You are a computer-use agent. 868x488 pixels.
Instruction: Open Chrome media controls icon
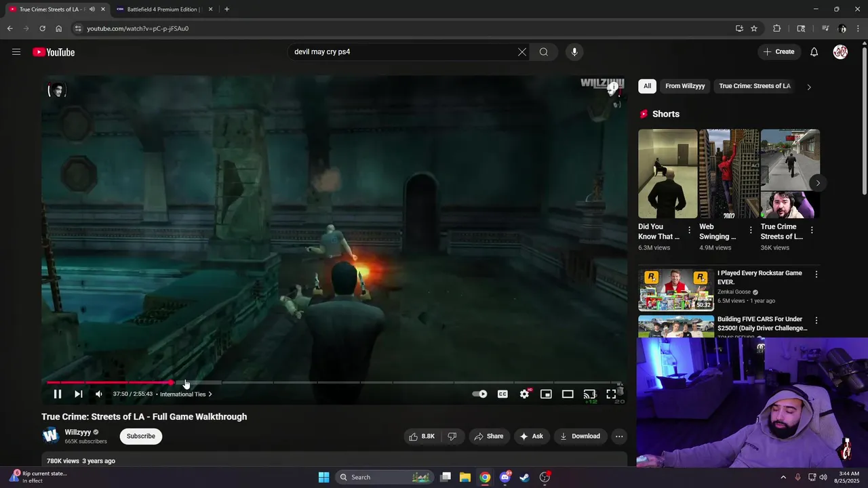[x=825, y=28]
